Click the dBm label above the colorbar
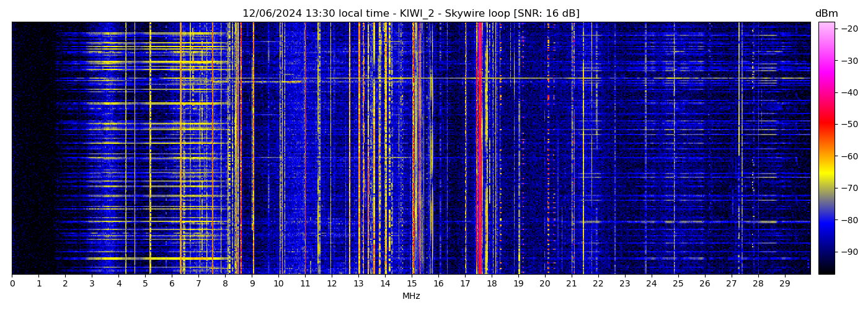 tap(826, 14)
